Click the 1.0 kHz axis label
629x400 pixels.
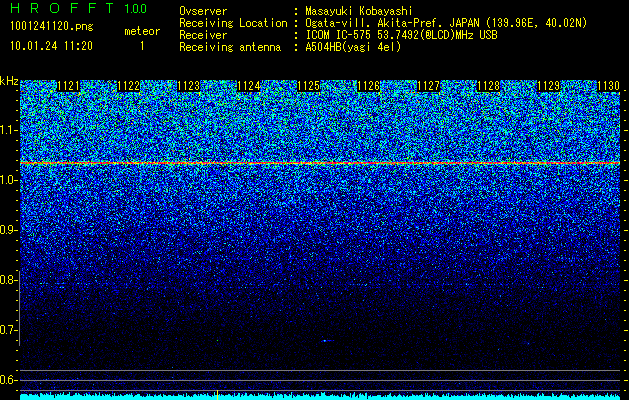coord(8,180)
